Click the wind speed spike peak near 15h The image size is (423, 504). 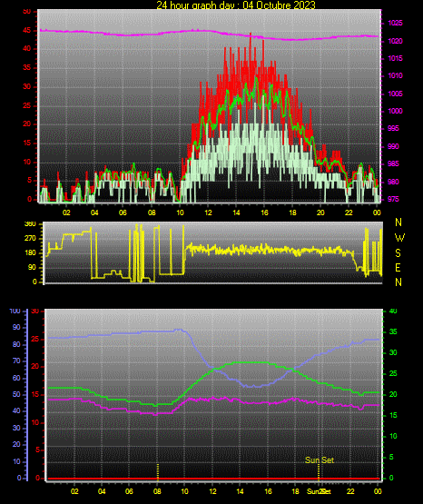click(251, 34)
